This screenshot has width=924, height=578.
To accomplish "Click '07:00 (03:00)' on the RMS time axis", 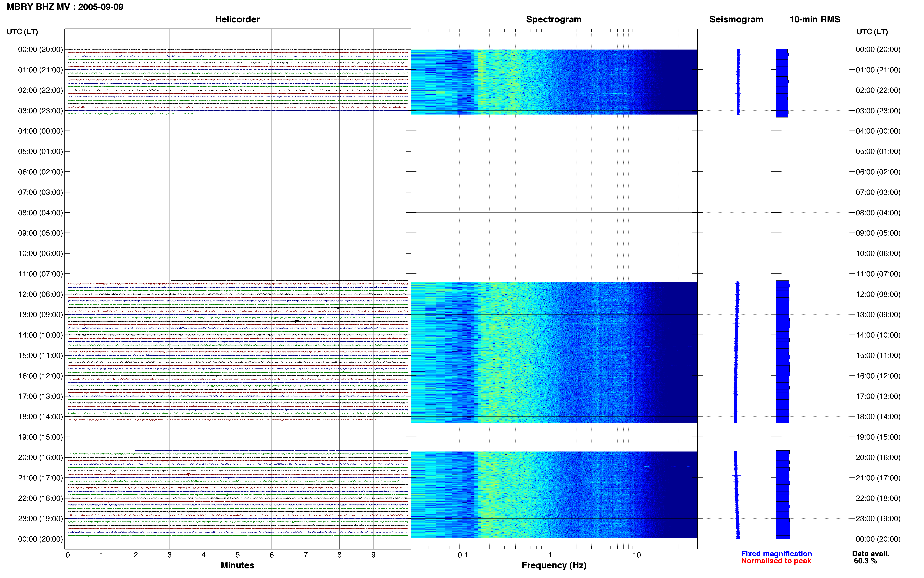I will click(x=878, y=192).
